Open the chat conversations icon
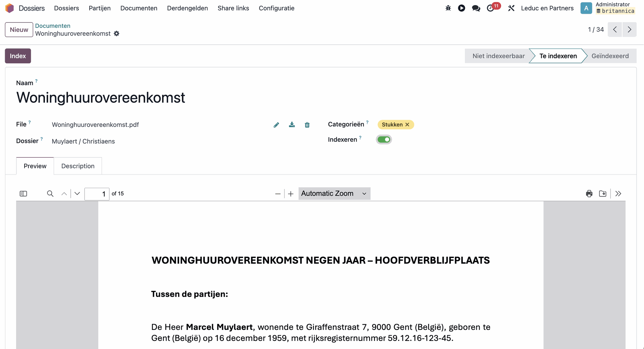Image resolution: width=644 pixels, height=349 pixels. pos(476,8)
